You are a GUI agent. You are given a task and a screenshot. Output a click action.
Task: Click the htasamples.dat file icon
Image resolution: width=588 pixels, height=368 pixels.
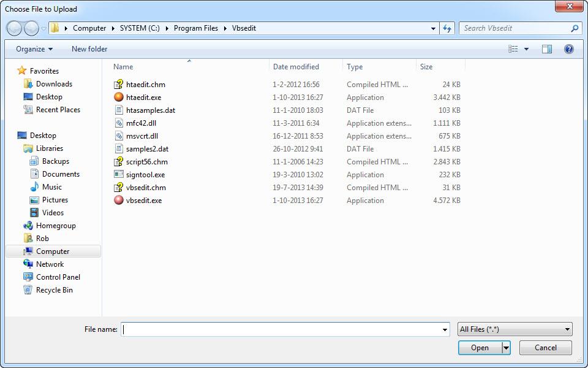pyautogui.click(x=118, y=110)
